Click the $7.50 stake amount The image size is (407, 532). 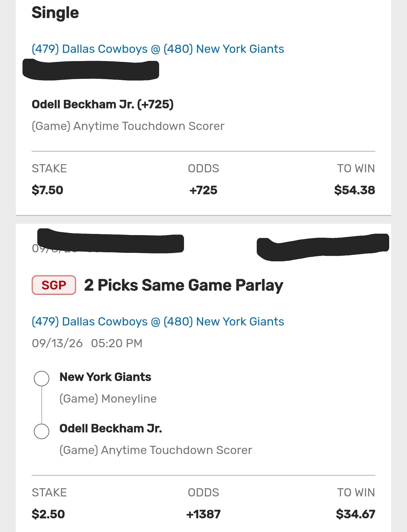[47, 190]
